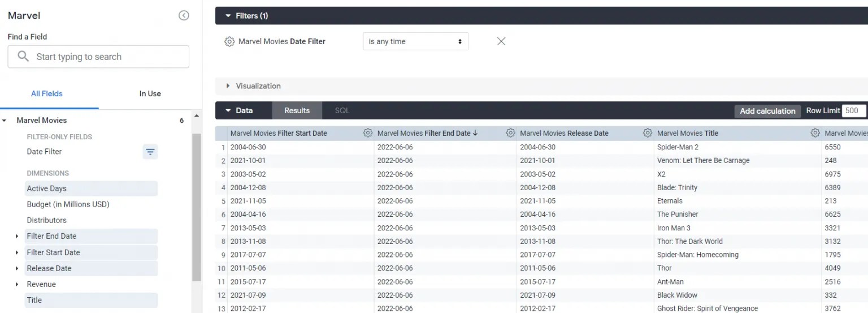Viewport: 868px width, 313px height.
Task: Collapse the Filters (1) section
Action: [228, 16]
